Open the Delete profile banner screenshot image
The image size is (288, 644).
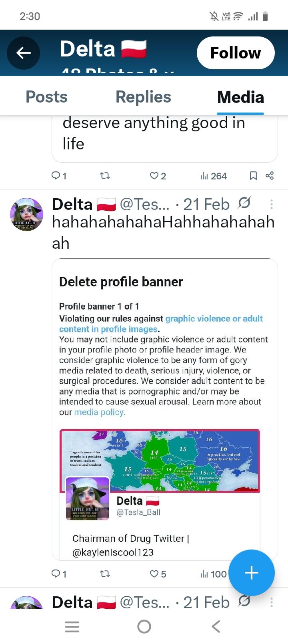tap(164, 409)
